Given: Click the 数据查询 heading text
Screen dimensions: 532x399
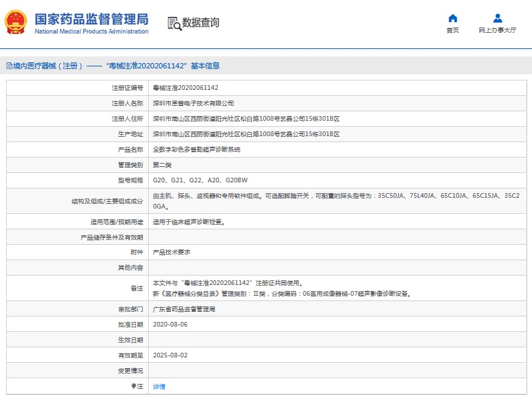Looking at the screenshot, I should click(201, 23).
